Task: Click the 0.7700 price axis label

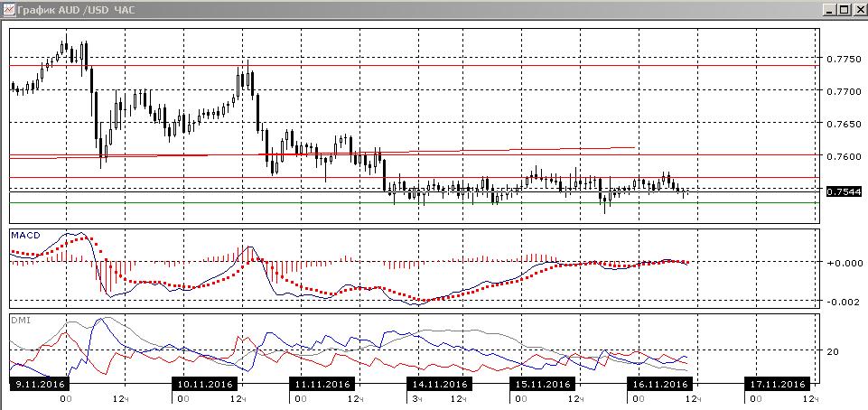Action: tap(843, 90)
